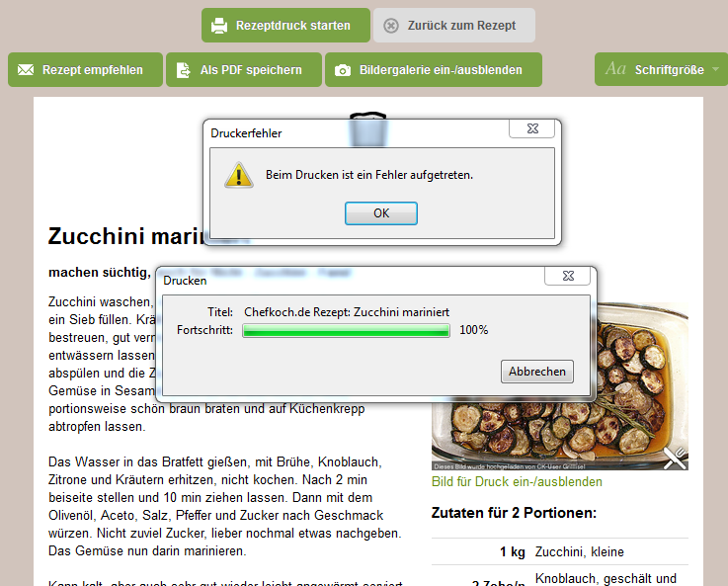Click the '100%' progress value
The image size is (728, 586).
[473, 330]
